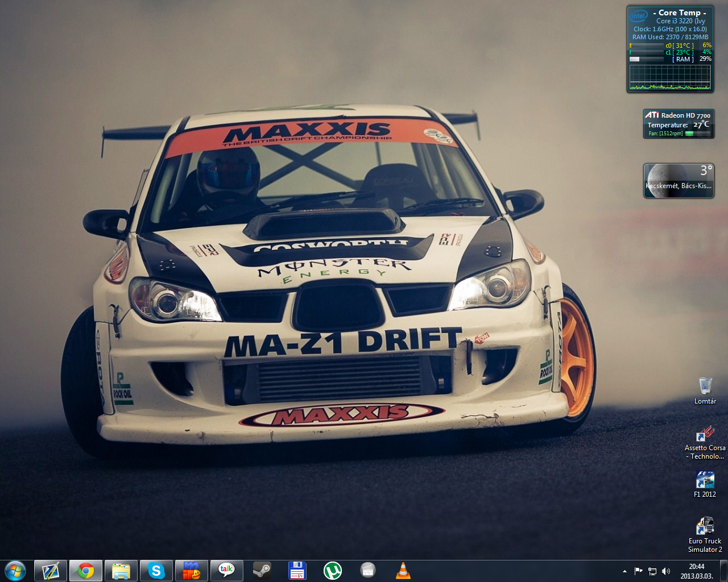Open the blue floppy disk app on taskbar
The image size is (728, 582).
pos(297,571)
